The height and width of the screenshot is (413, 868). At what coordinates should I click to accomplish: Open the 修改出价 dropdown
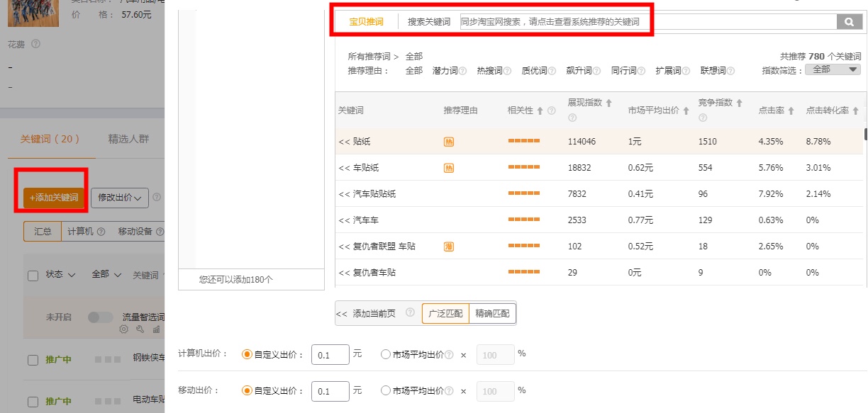click(120, 198)
